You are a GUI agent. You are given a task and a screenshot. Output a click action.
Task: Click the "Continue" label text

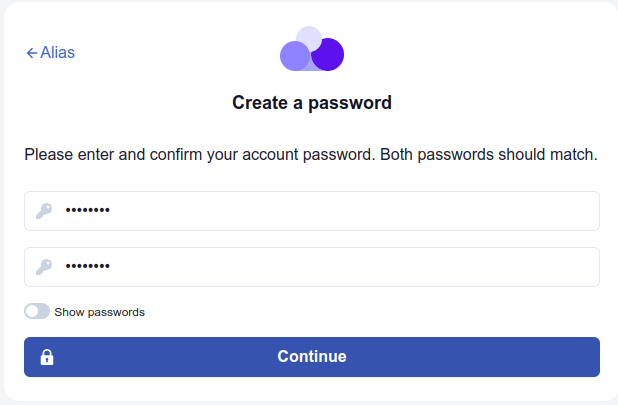(312, 357)
